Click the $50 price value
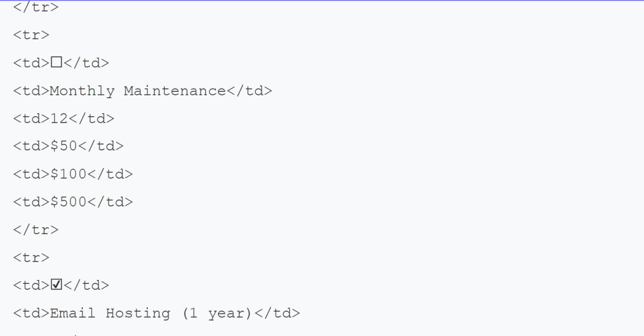The image size is (644, 336). click(63, 146)
